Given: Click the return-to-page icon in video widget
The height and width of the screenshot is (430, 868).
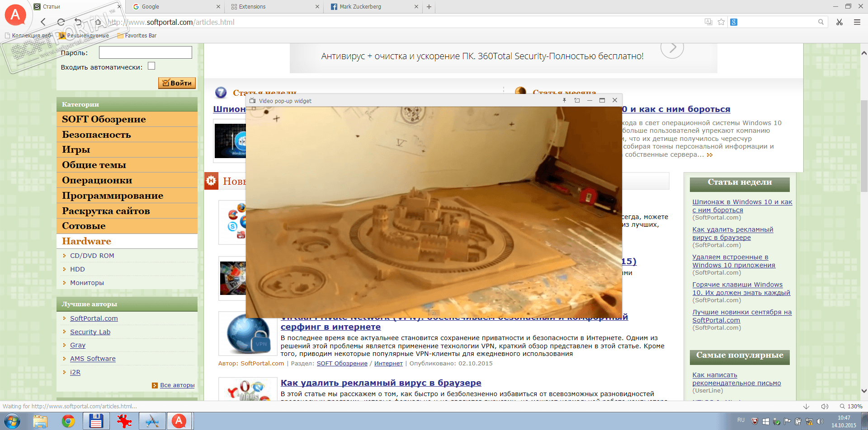Looking at the screenshot, I should tap(577, 100).
